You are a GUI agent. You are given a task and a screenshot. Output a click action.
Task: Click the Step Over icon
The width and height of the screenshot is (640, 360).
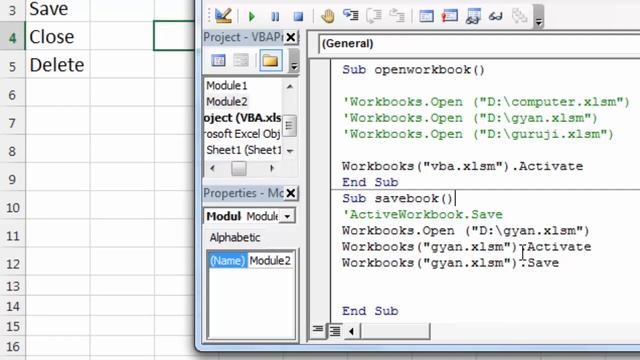coord(373,16)
